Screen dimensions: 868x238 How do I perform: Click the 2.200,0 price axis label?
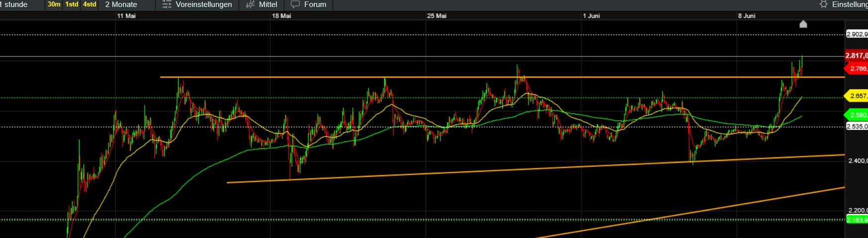tap(858, 211)
